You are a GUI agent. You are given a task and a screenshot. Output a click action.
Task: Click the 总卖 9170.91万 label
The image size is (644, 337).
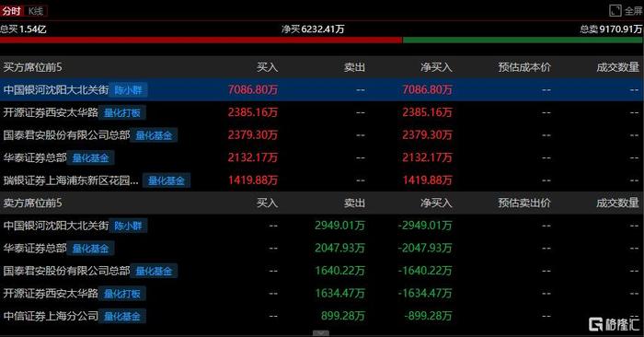pyautogui.click(x=611, y=29)
